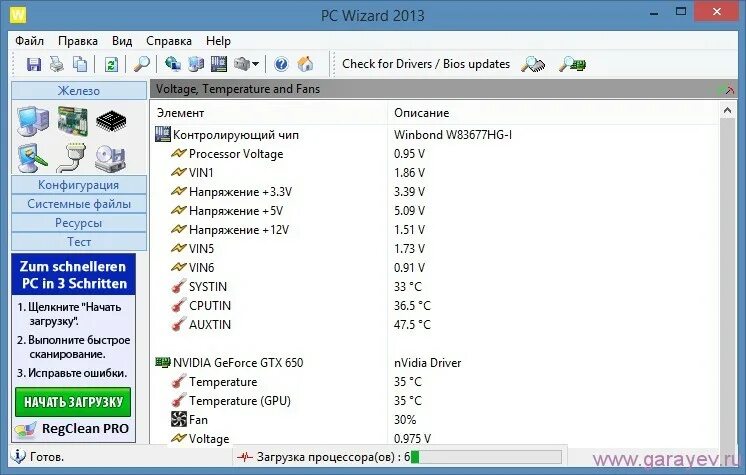Click the Copy toolbar icon
This screenshot has height=475, width=746.
point(79,64)
